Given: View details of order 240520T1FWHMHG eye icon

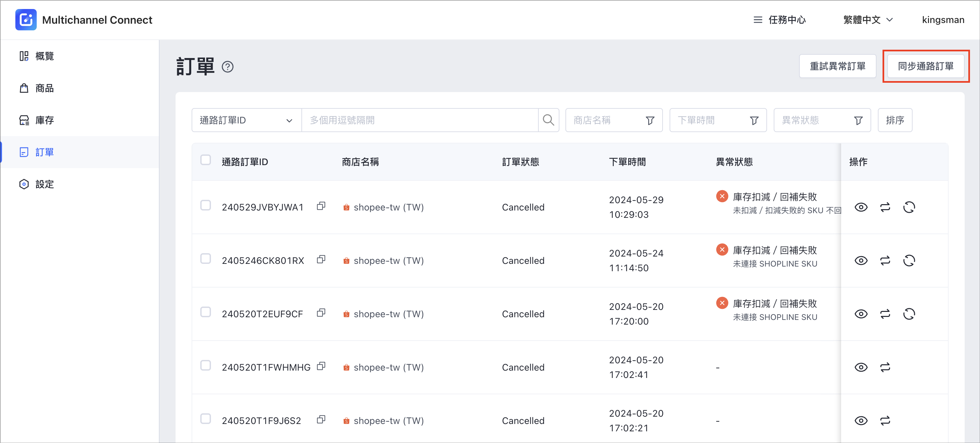Looking at the screenshot, I should (861, 367).
